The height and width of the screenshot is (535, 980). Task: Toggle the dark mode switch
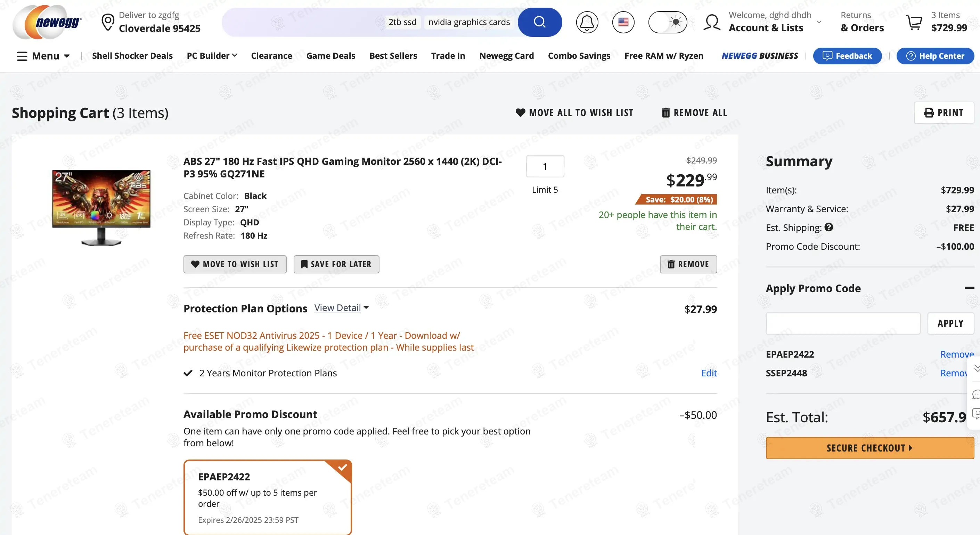click(x=668, y=22)
